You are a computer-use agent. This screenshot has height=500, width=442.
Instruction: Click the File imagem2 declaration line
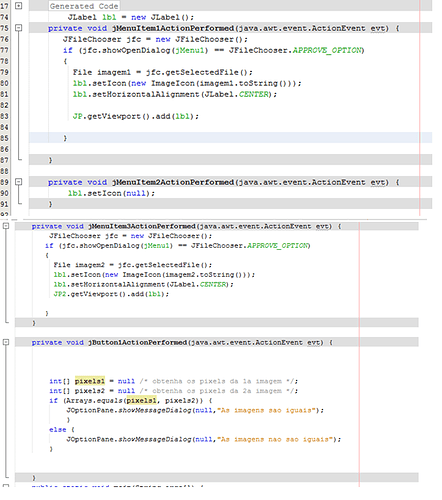(133, 265)
